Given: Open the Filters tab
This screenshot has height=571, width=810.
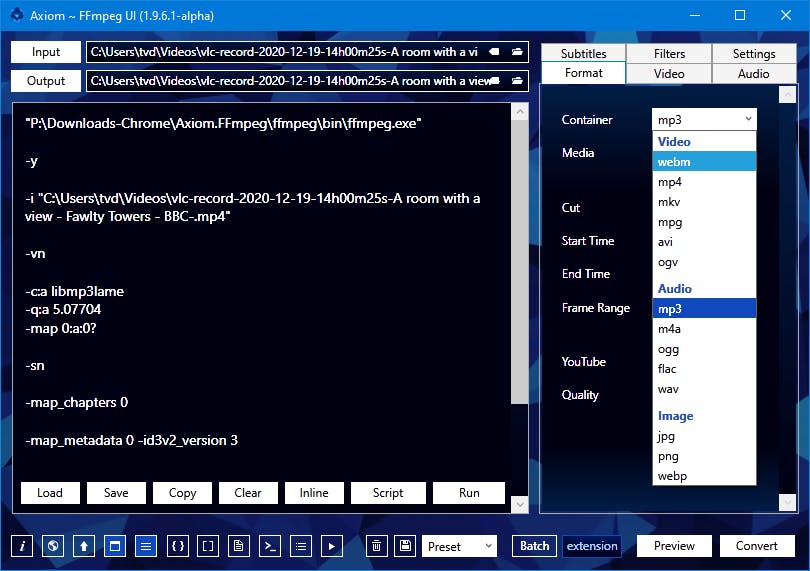Looking at the screenshot, I should (669, 53).
